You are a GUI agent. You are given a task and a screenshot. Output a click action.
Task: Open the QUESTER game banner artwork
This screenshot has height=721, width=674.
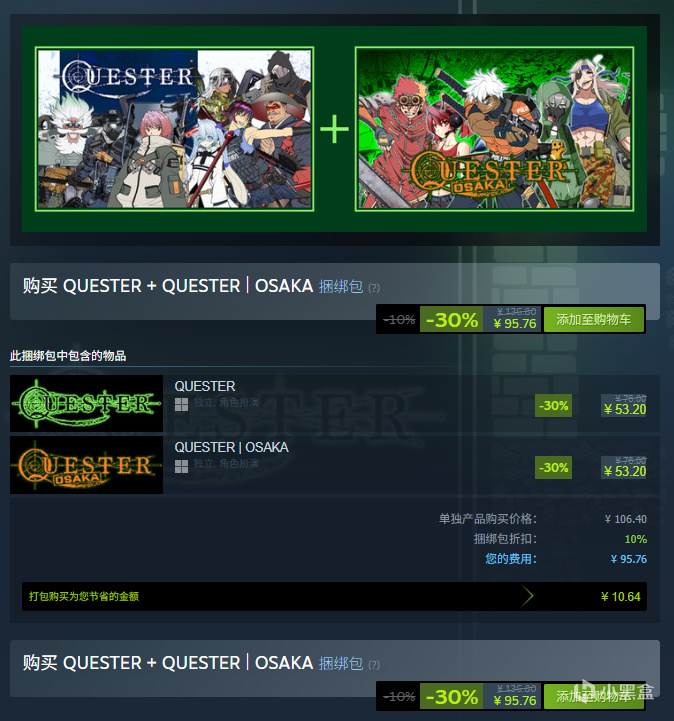pos(175,129)
